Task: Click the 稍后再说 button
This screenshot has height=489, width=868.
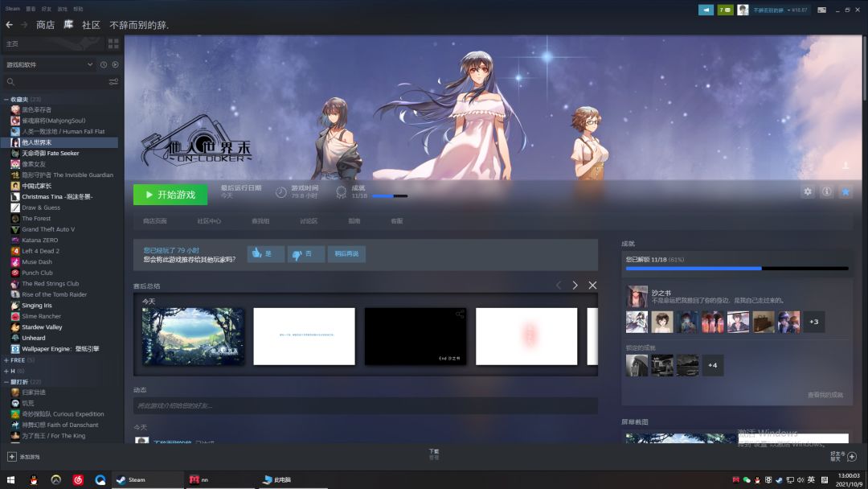Action: tap(346, 253)
